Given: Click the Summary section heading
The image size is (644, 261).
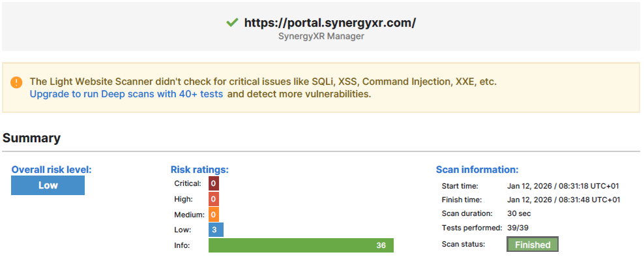Looking at the screenshot, I should pos(31,138).
